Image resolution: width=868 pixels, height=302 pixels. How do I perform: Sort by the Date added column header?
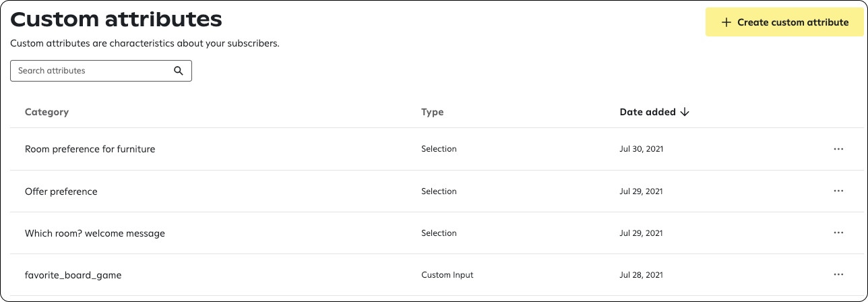pyautogui.click(x=648, y=112)
